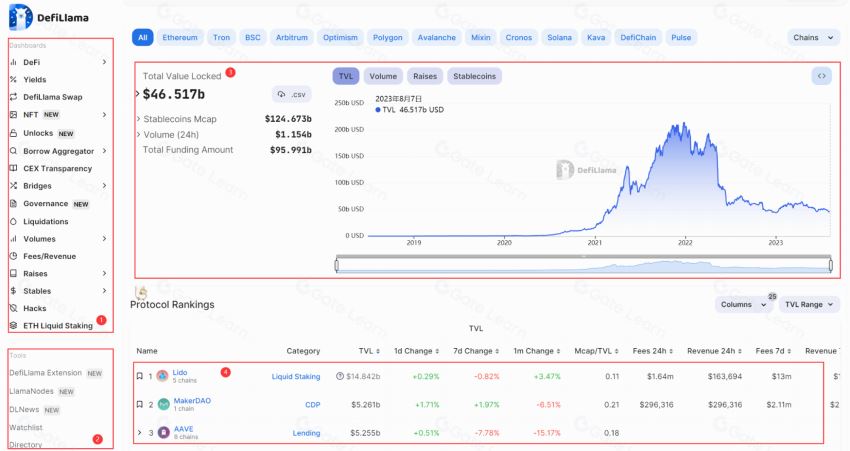Expand the AAVE row chains
This screenshot has height=451, width=850.
pyautogui.click(x=139, y=433)
